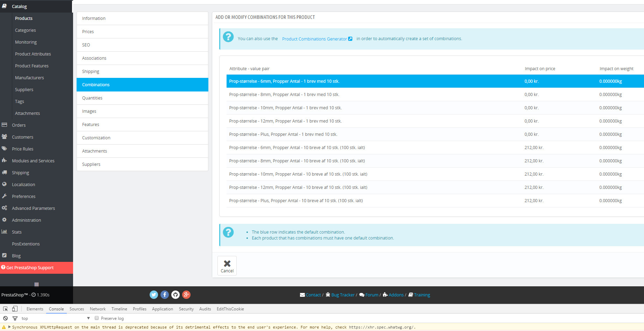Click the external link icon after Generator
The image size is (644, 331).
(350, 39)
